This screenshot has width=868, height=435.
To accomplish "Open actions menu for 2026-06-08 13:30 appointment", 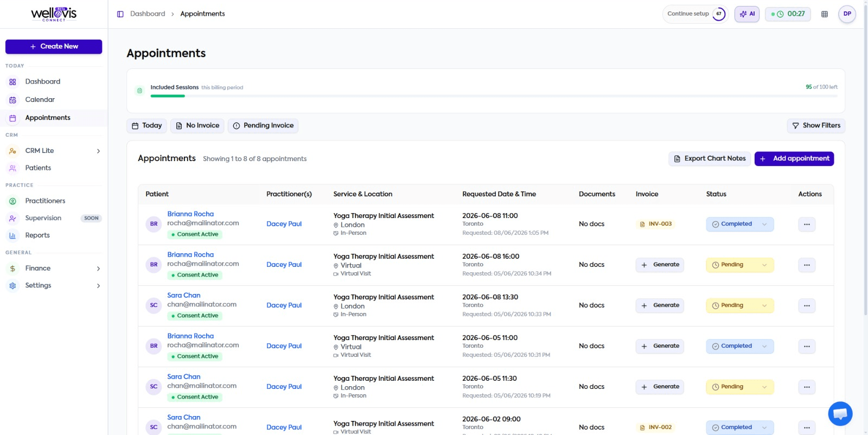I will [807, 305].
